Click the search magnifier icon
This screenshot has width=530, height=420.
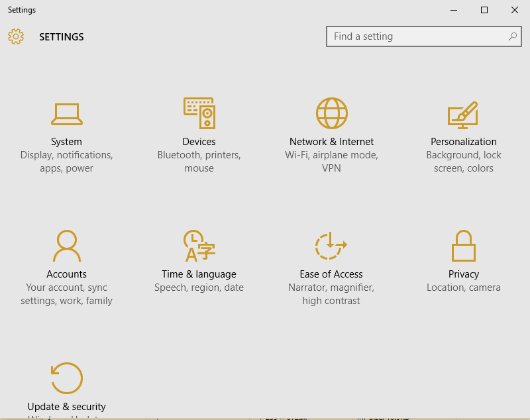tap(512, 36)
